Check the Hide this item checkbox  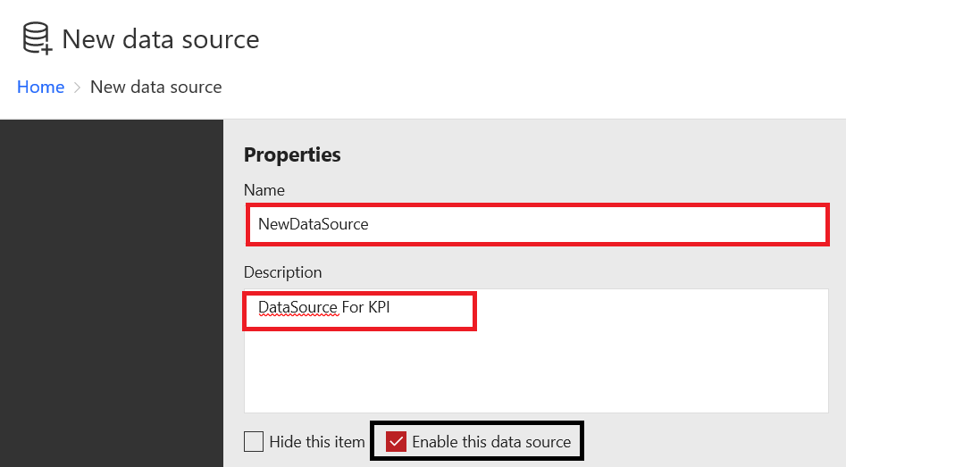254,441
